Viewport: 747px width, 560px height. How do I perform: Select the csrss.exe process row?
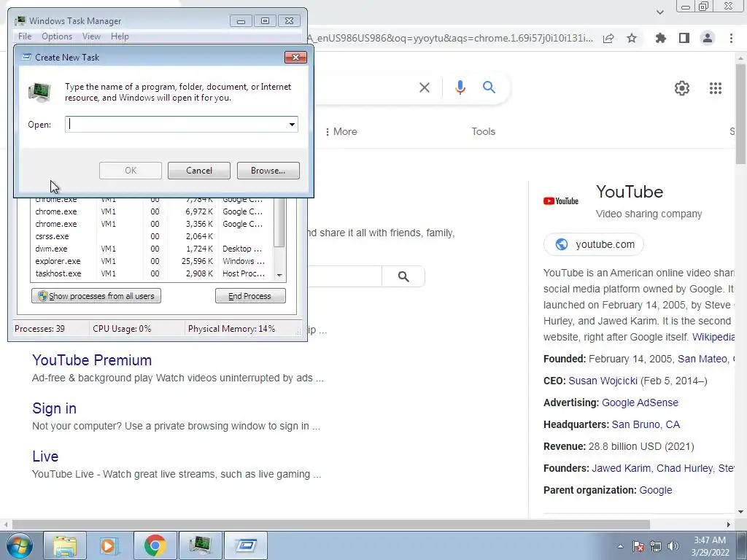(x=152, y=236)
